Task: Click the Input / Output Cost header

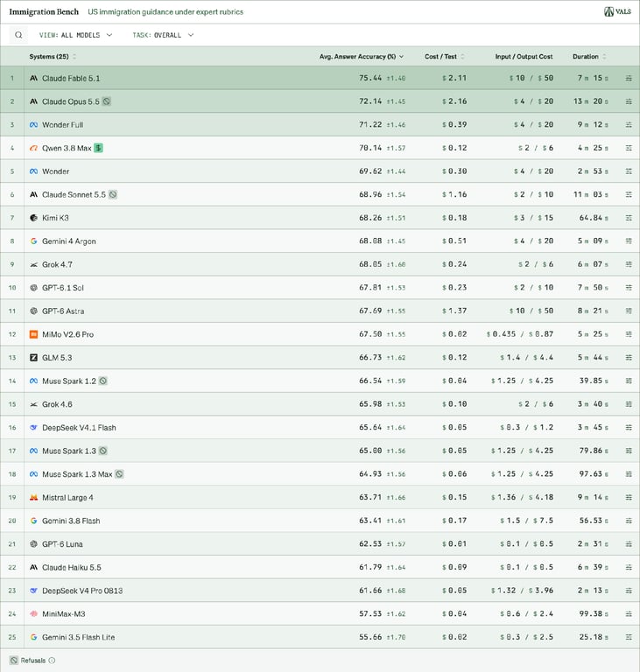Action: coord(524,57)
